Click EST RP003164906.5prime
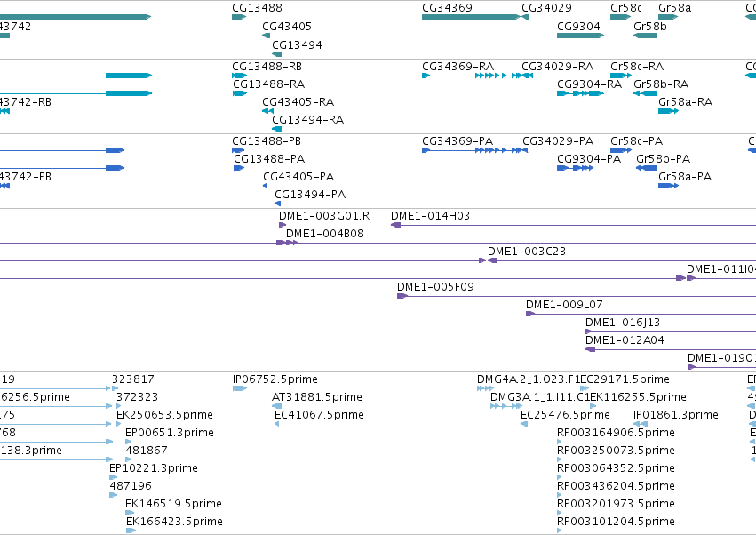This screenshot has height=535, width=756. (616, 433)
